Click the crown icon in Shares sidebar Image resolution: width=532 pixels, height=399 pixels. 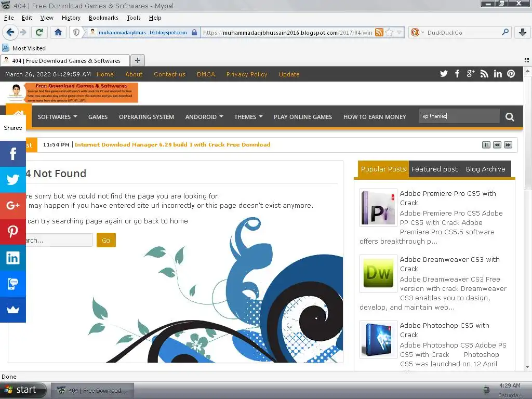coord(13,310)
